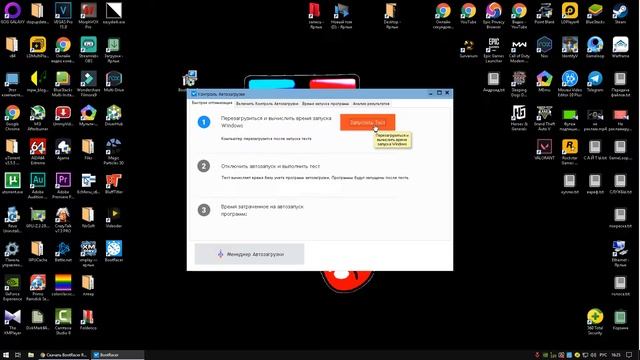
Task: Click the taskbar clock
Action: 616,355
